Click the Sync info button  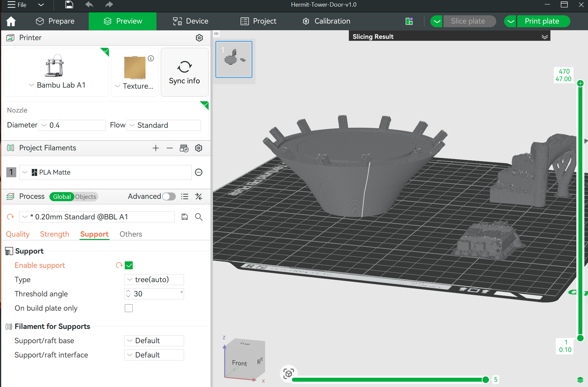(x=184, y=72)
